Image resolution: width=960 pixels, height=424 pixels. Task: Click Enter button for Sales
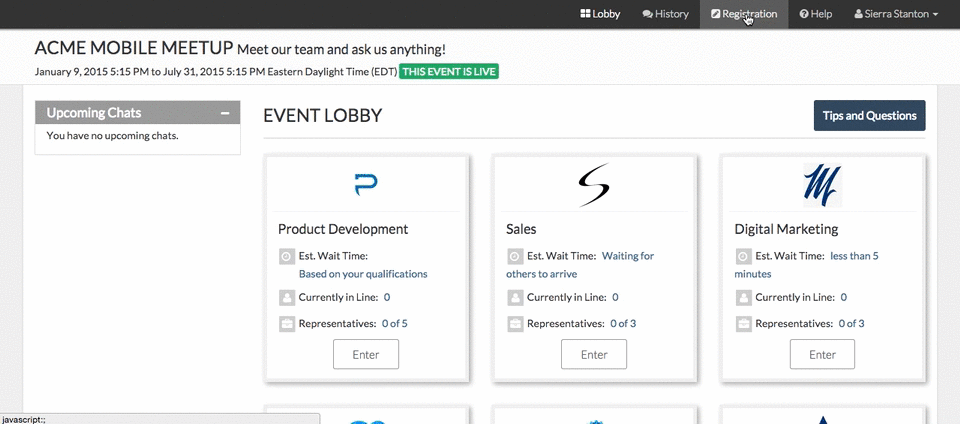pyautogui.click(x=594, y=354)
